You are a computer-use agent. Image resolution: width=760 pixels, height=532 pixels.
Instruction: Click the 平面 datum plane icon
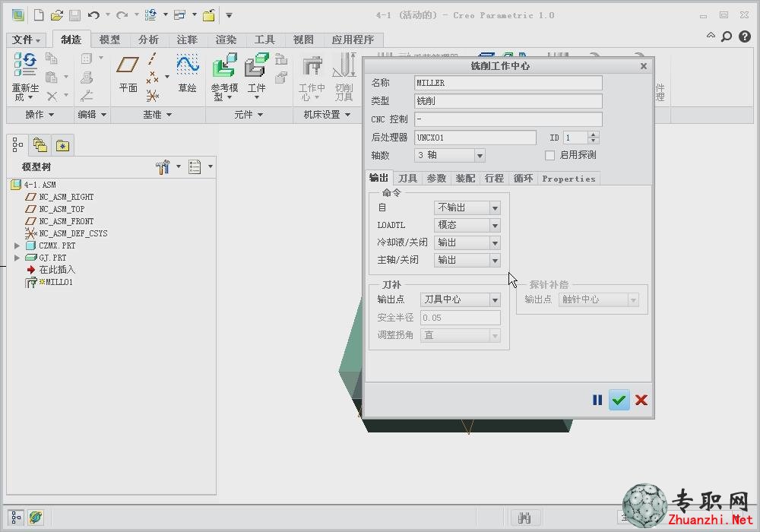click(x=128, y=65)
